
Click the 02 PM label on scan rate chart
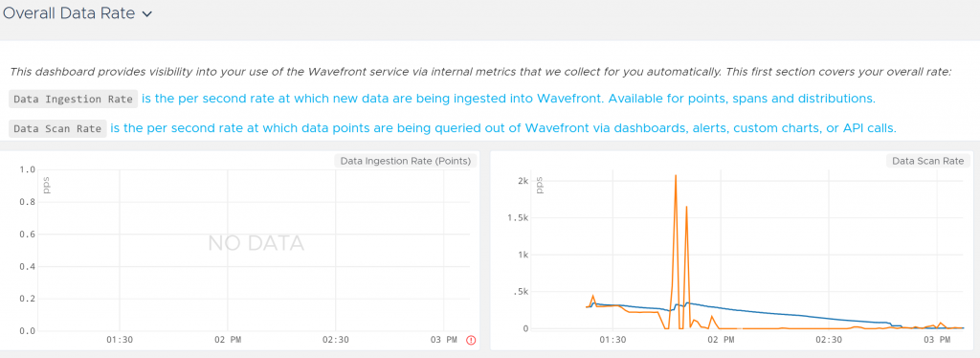pos(721,339)
